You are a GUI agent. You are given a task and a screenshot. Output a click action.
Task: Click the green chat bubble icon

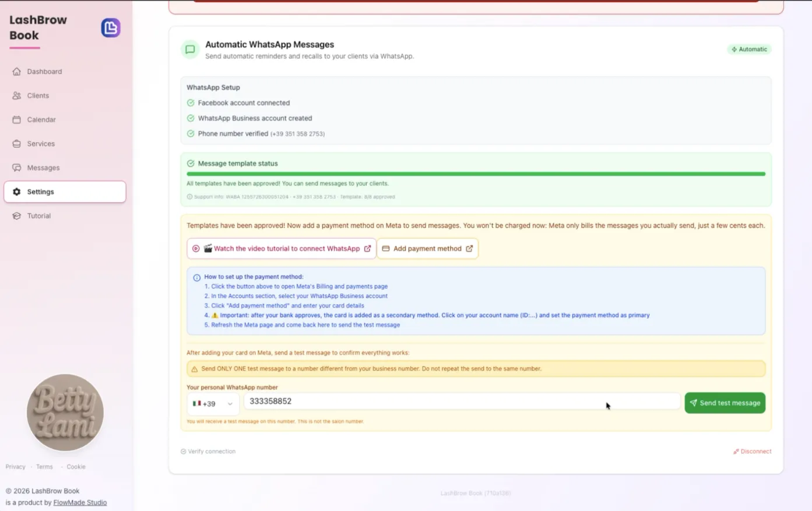[190, 50]
